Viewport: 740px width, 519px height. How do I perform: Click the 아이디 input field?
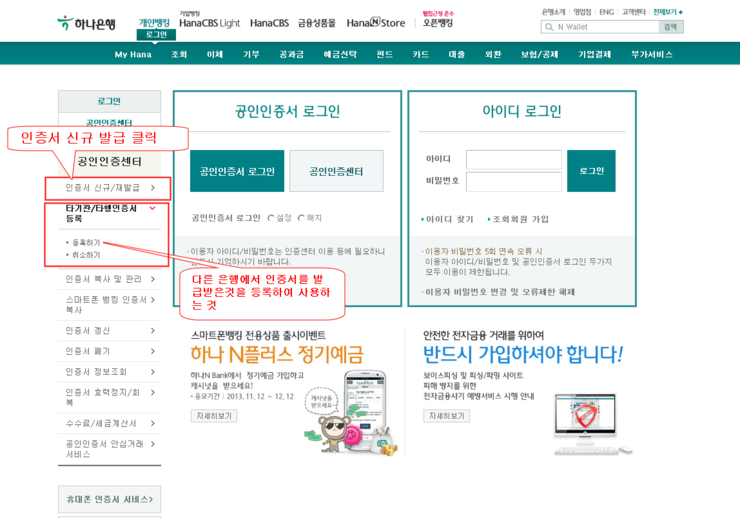(514, 159)
